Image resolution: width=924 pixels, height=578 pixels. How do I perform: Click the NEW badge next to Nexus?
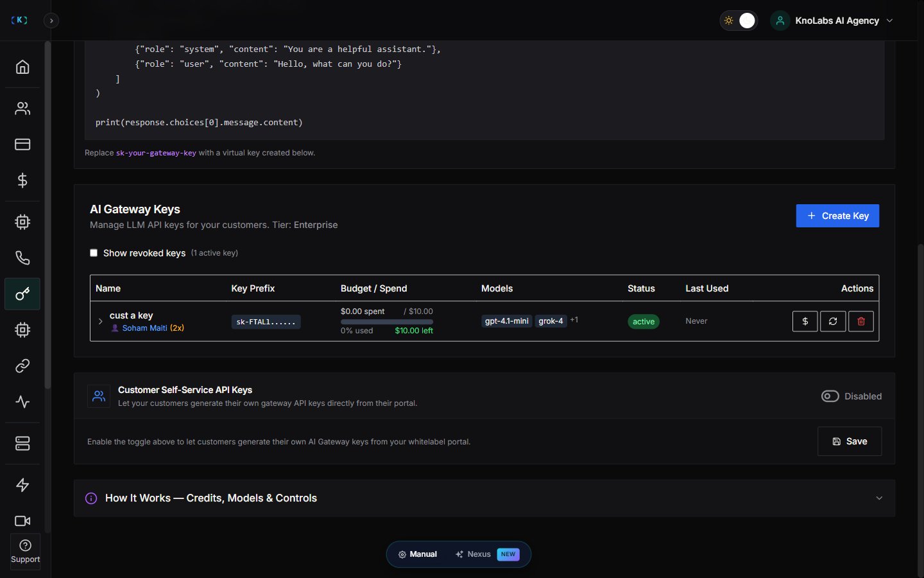[508, 554]
